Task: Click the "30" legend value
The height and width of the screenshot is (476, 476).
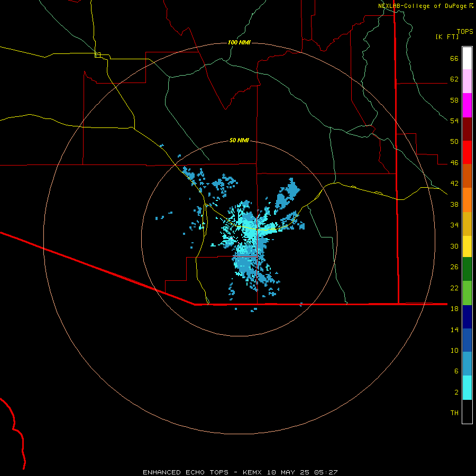Action: pyautogui.click(x=454, y=246)
